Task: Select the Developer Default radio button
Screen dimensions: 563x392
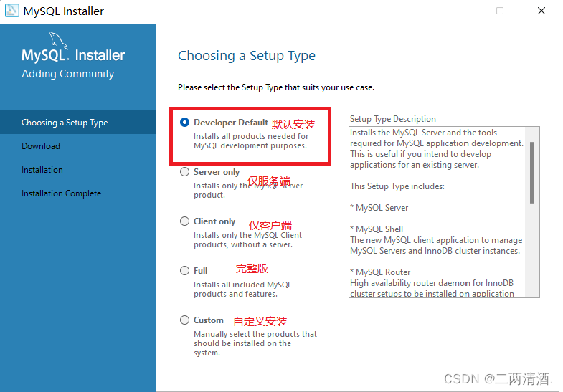Action: 184,123
